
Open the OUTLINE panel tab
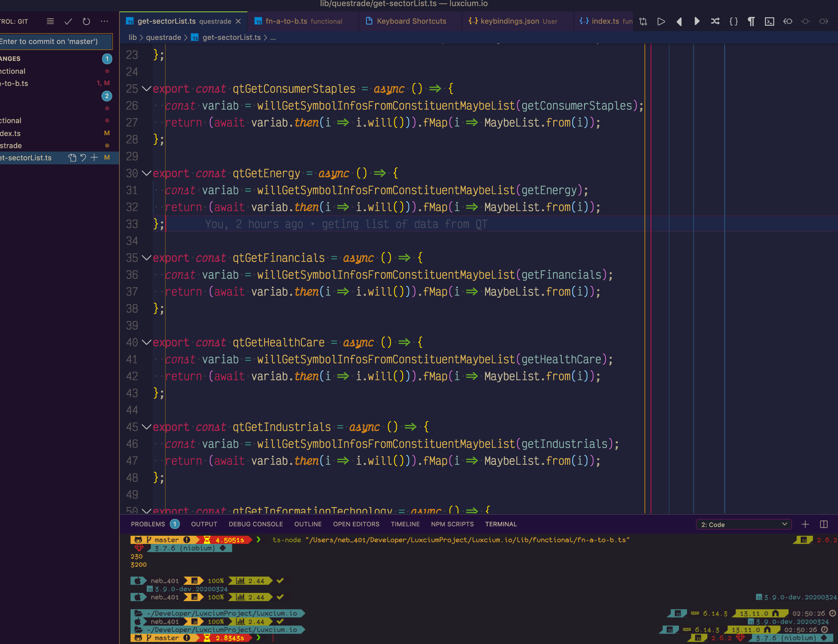tap(308, 524)
